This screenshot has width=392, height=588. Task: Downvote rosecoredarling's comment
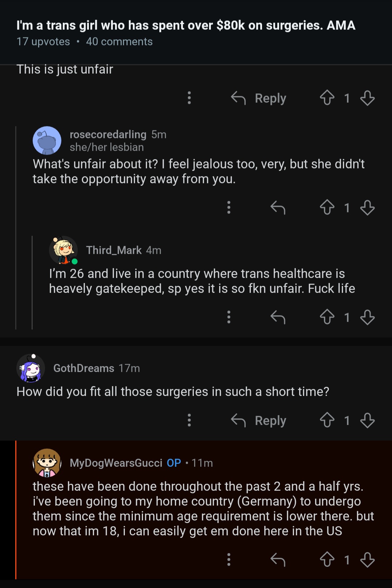point(367,208)
